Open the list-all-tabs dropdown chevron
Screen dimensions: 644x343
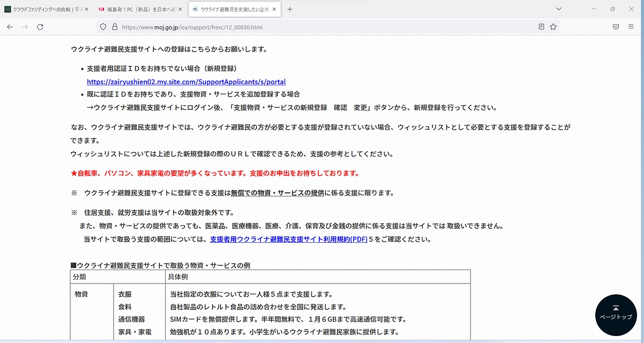click(x=559, y=9)
